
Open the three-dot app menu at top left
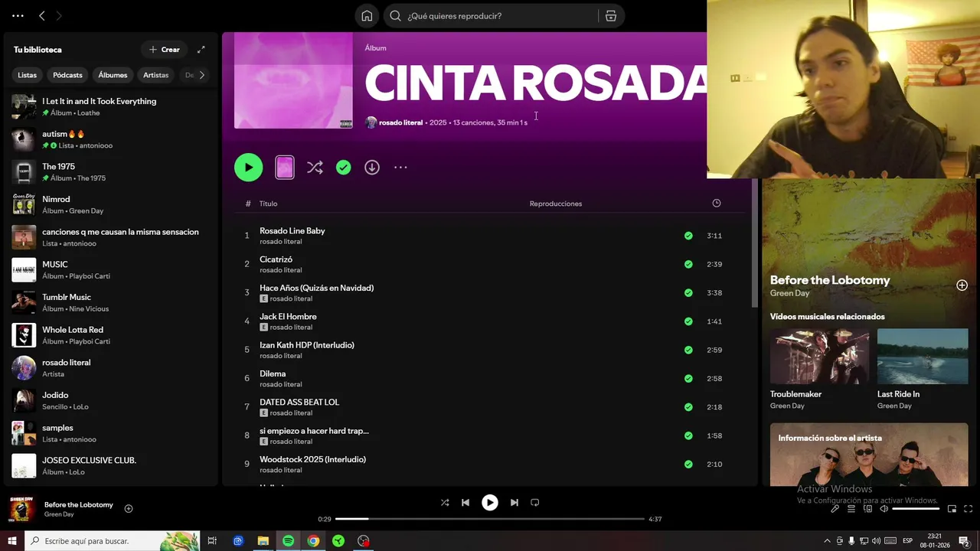[x=18, y=15]
